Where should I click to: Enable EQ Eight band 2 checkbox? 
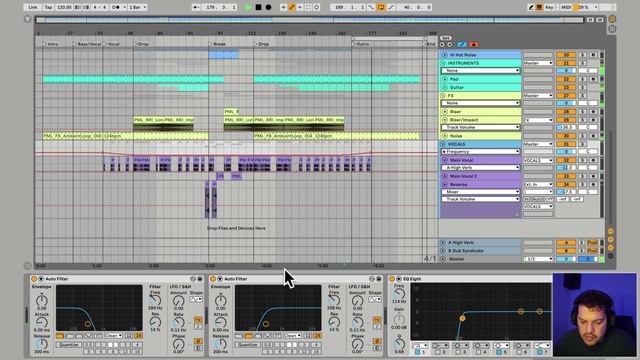click(438, 352)
